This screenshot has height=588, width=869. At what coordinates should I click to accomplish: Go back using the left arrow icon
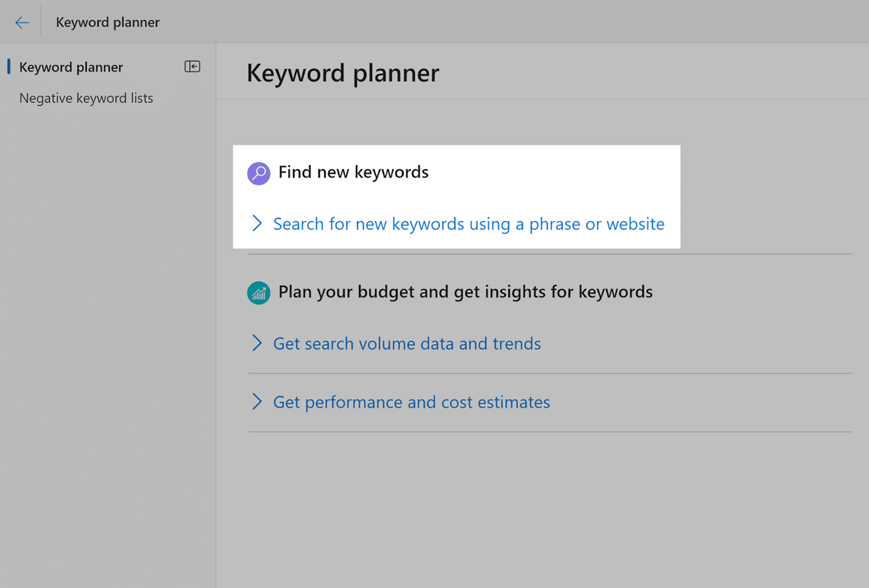(x=22, y=22)
